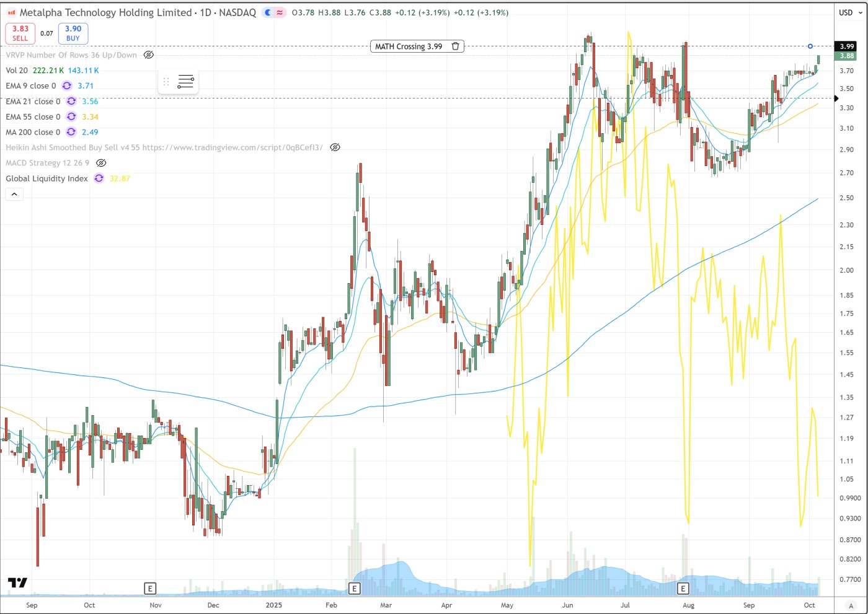The height and width of the screenshot is (614, 868).
Task: Click the moon session indicator icon
Action: [268, 12]
